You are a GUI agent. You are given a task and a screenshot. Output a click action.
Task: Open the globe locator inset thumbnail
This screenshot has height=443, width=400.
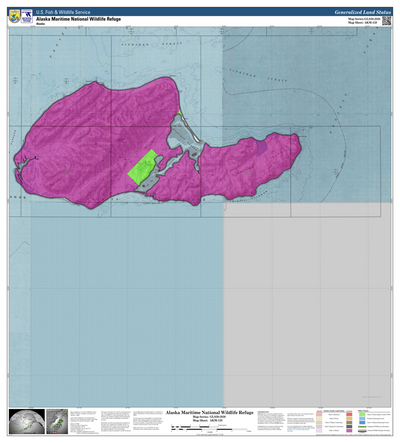[x=27, y=422]
